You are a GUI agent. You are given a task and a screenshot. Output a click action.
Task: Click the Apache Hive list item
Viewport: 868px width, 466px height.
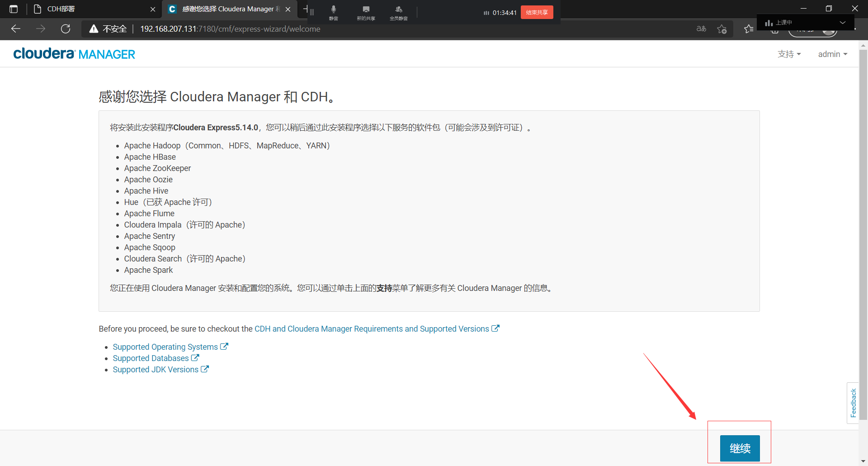coord(146,191)
